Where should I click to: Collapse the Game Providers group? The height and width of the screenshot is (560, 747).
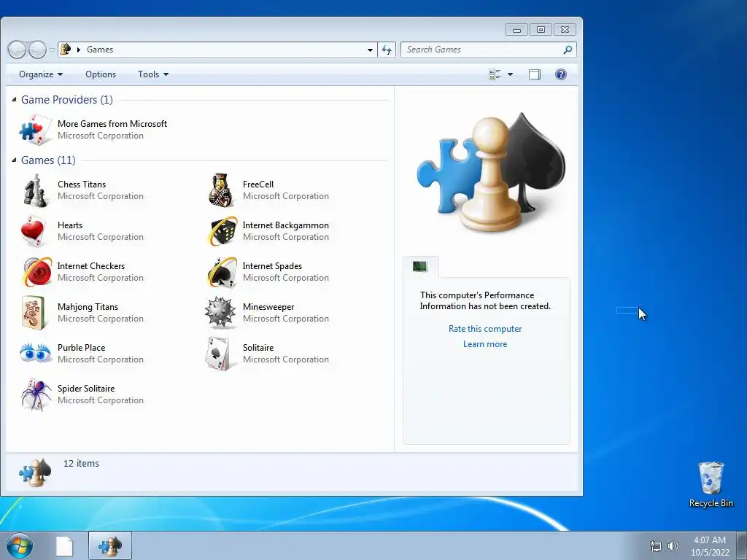tap(15, 99)
